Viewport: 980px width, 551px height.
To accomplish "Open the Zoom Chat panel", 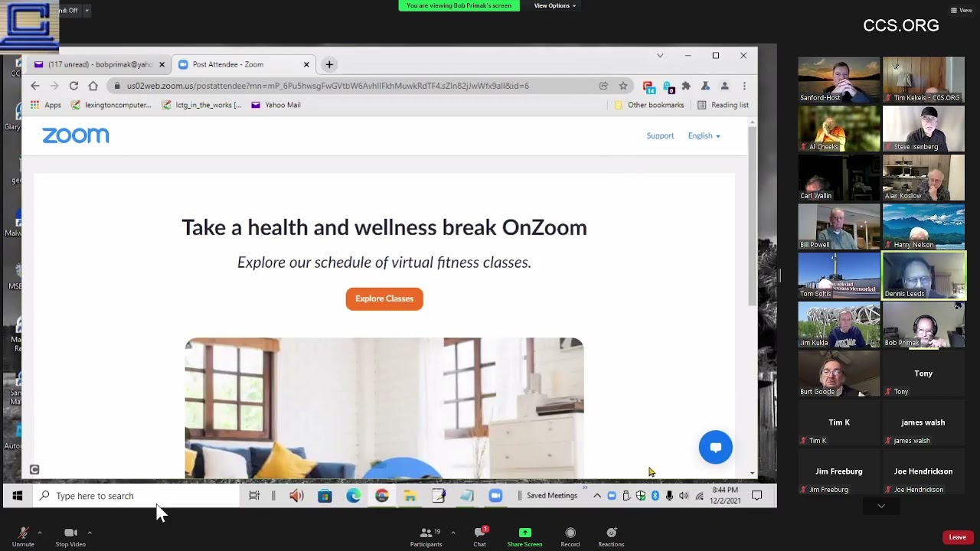I will tap(480, 536).
